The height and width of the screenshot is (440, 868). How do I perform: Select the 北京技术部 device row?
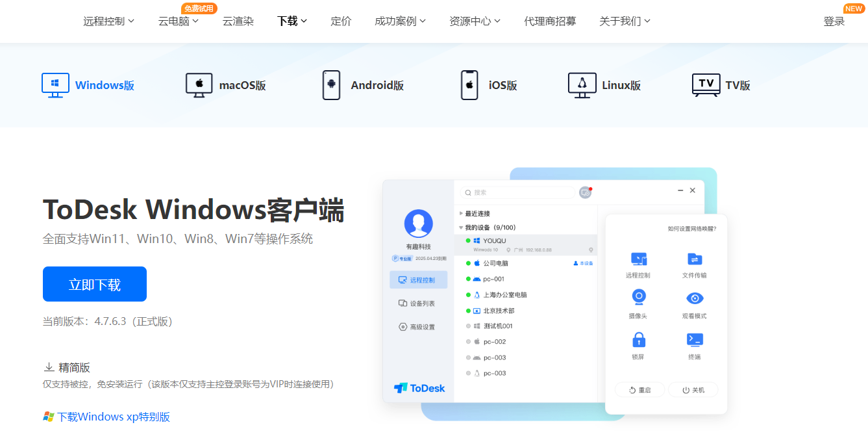[525, 311]
